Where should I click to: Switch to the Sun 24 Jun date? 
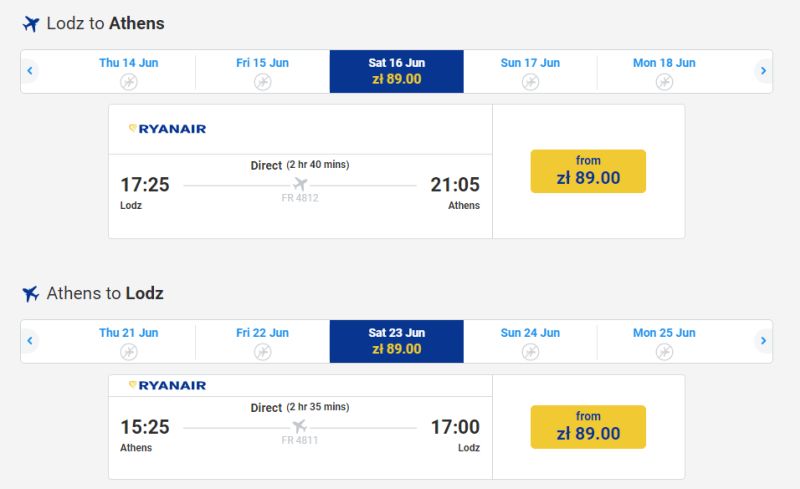[530, 341]
